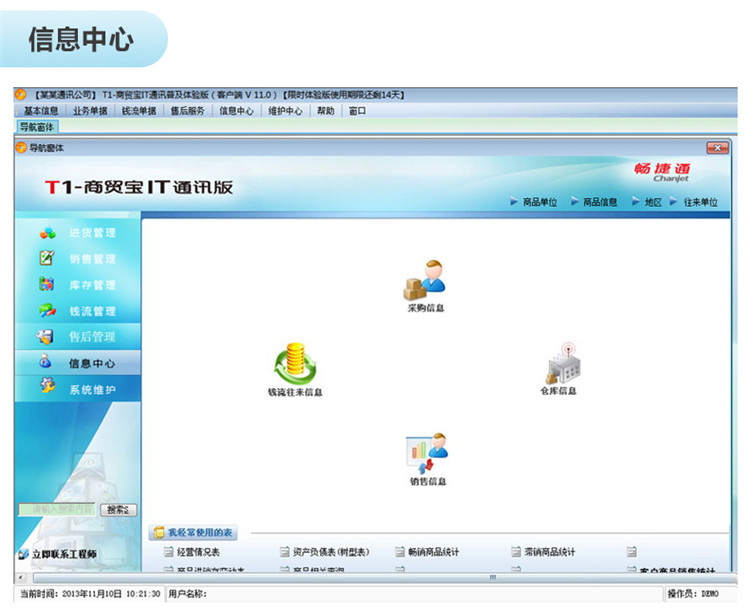Click the 资产负债表 report icon
This screenshot has height=609, width=750.
(285, 552)
